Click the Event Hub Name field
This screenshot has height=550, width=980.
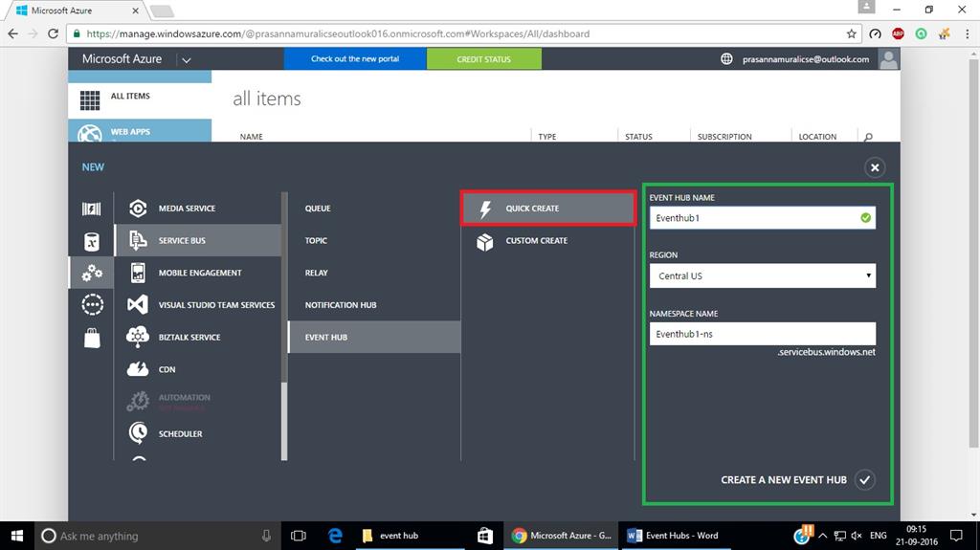tap(763, 217)
